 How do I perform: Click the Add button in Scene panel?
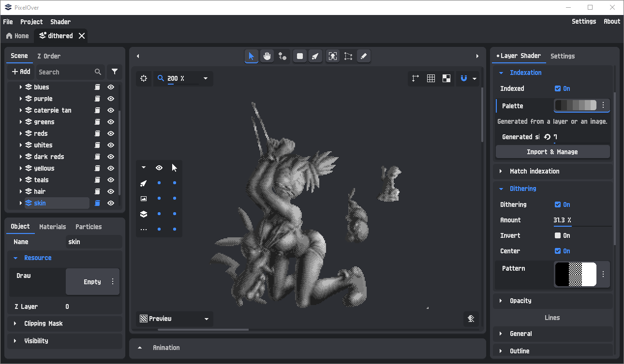tap(21, 72)
